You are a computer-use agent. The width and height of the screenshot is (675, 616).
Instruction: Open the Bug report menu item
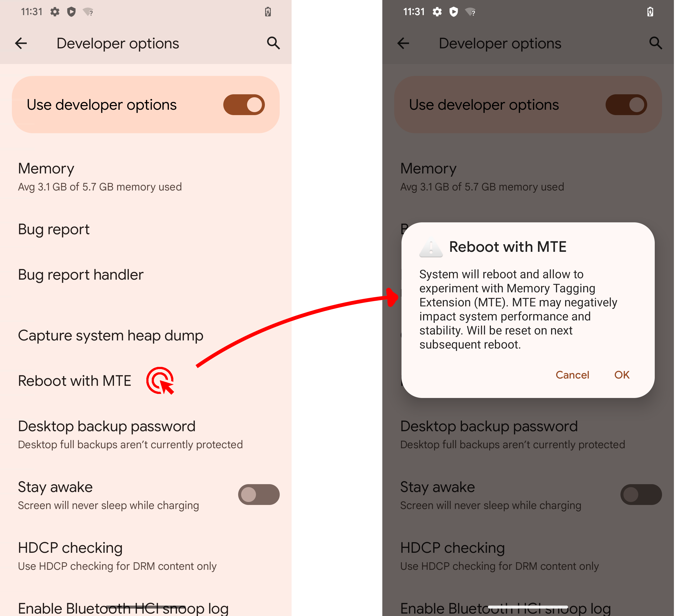tap(53, 228)
